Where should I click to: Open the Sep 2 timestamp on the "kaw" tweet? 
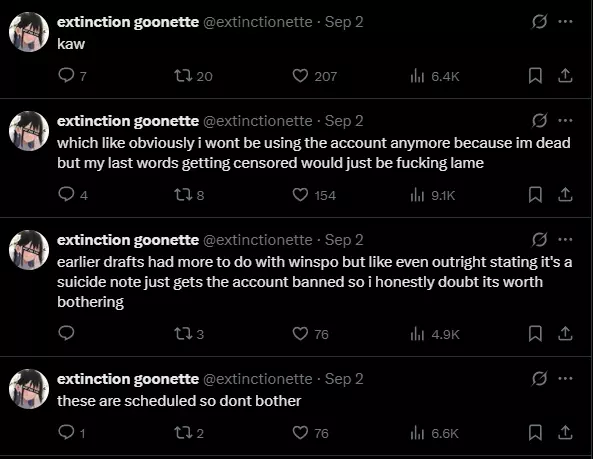pyautogui.click(x=344, y=22)
